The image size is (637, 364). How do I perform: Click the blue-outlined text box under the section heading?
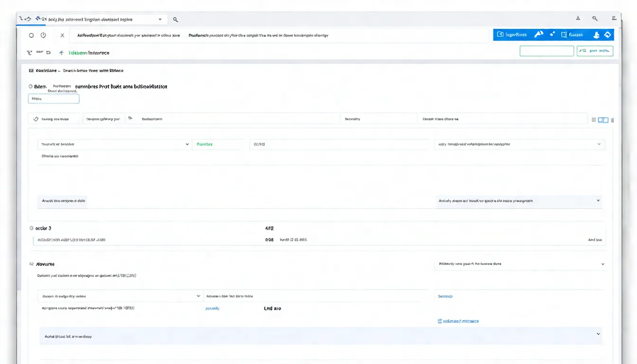[x=54, y=99]
